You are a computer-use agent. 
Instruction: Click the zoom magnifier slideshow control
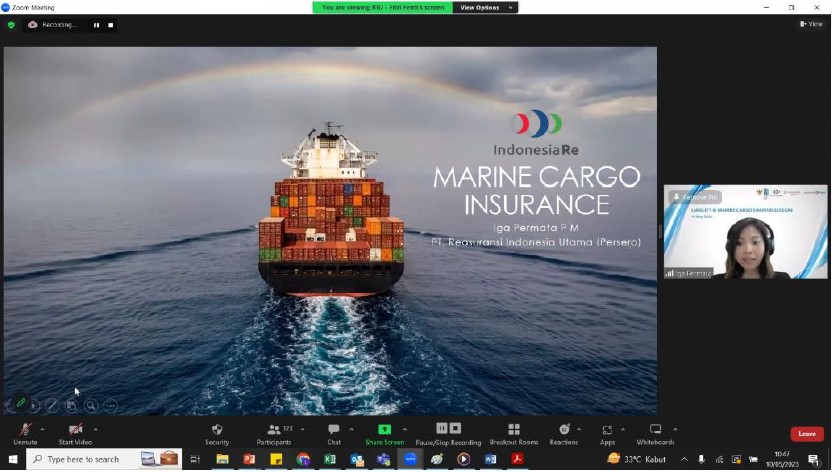click(x=91, y=406)
